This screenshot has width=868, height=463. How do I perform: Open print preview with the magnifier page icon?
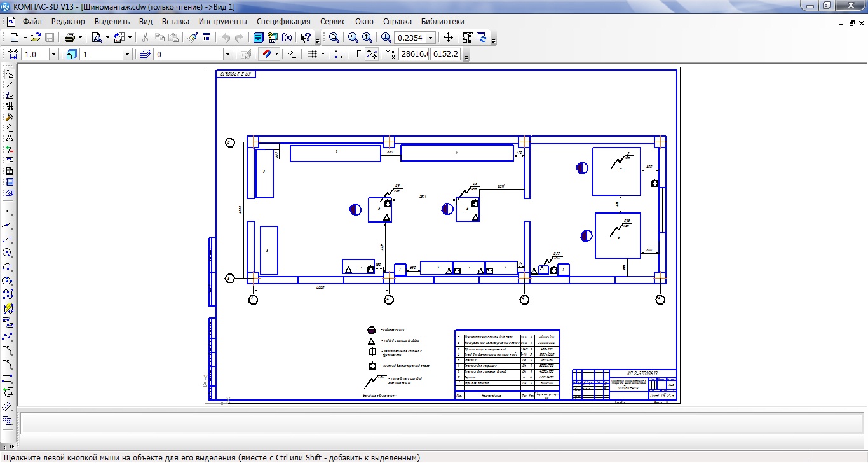pyautogui.click(x=98, y=38)
